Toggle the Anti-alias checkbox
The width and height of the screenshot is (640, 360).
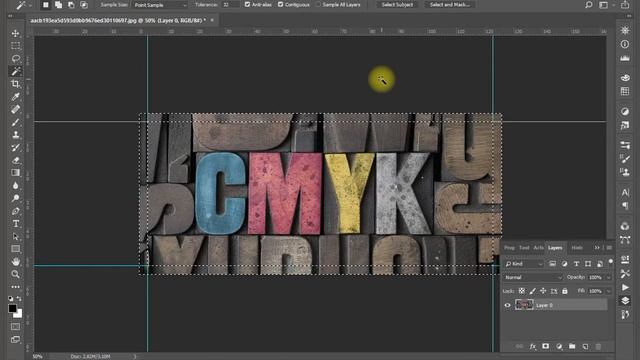[x=247, y=4]
